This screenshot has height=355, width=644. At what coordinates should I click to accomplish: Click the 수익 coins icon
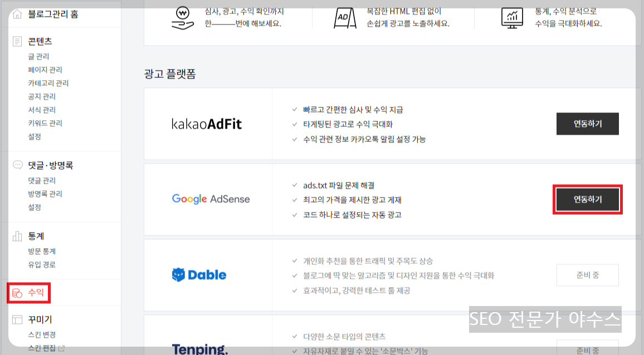(x=17, y=293)
